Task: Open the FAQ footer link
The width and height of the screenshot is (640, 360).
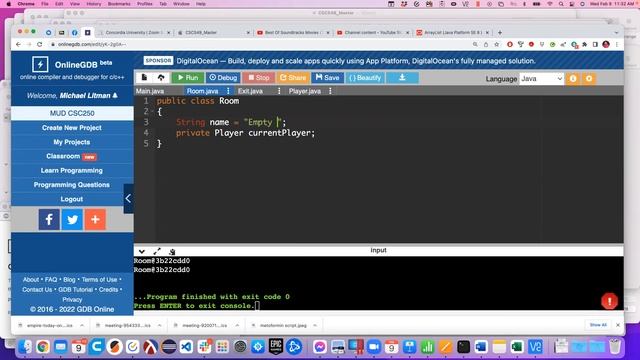Action: (51, 280)
